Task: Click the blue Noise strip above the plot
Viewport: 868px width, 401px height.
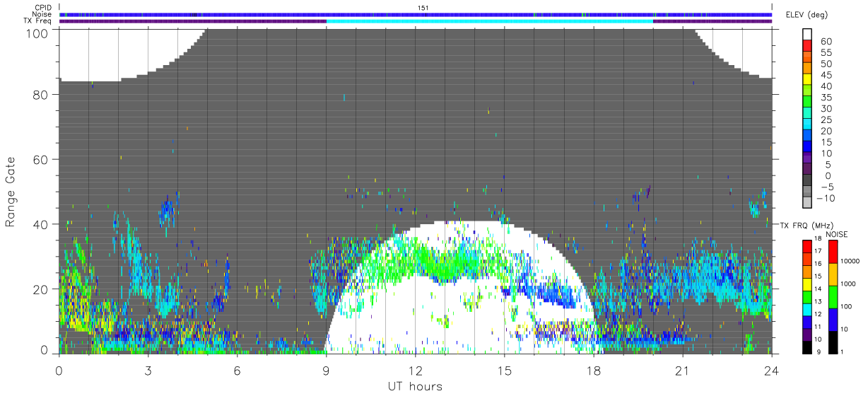Action: click(416, 14)
